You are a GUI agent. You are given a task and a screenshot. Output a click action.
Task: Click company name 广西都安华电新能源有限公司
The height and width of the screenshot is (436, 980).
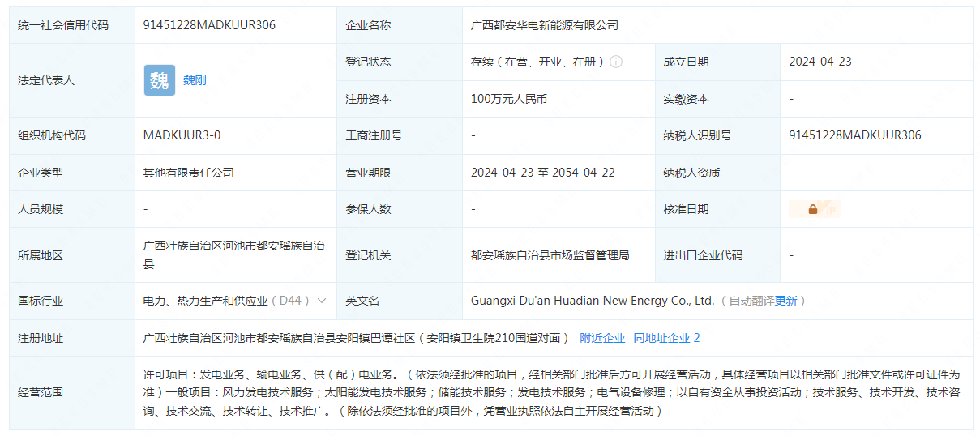click(545, 25)
